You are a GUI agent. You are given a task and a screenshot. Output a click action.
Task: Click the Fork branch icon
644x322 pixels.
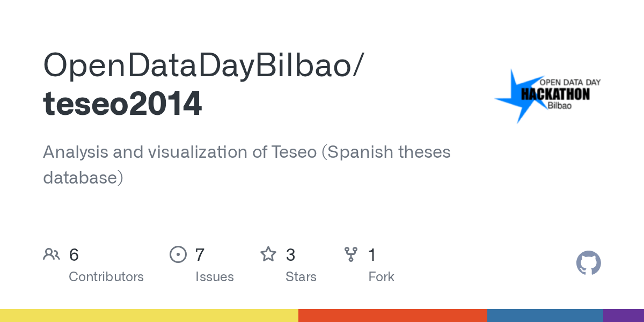pyautogui.click(x=351, y=254)
